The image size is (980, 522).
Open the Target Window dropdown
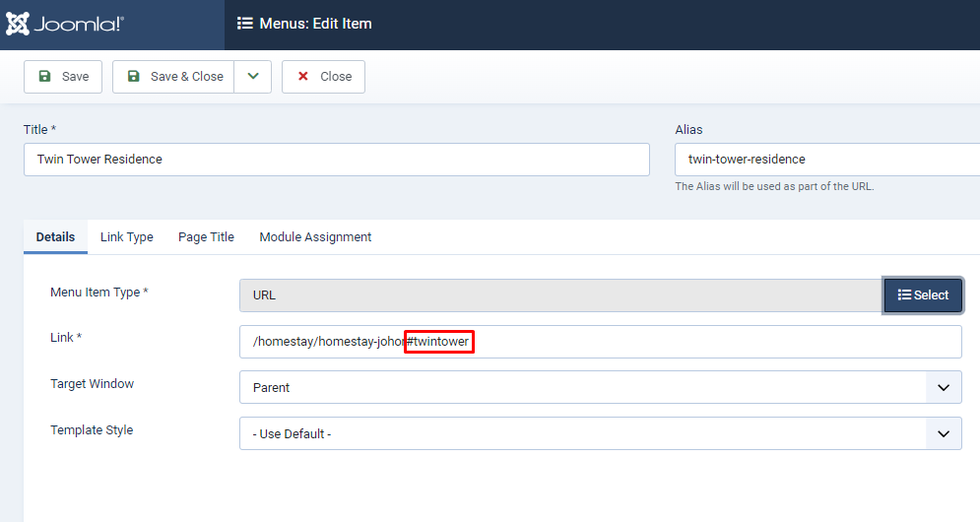(x=601, y=388)
